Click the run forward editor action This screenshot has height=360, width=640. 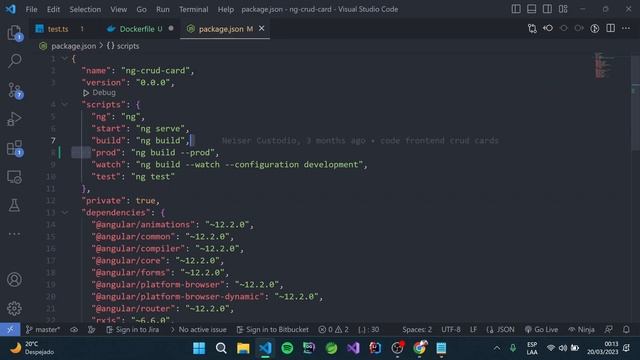pos(579,28)
